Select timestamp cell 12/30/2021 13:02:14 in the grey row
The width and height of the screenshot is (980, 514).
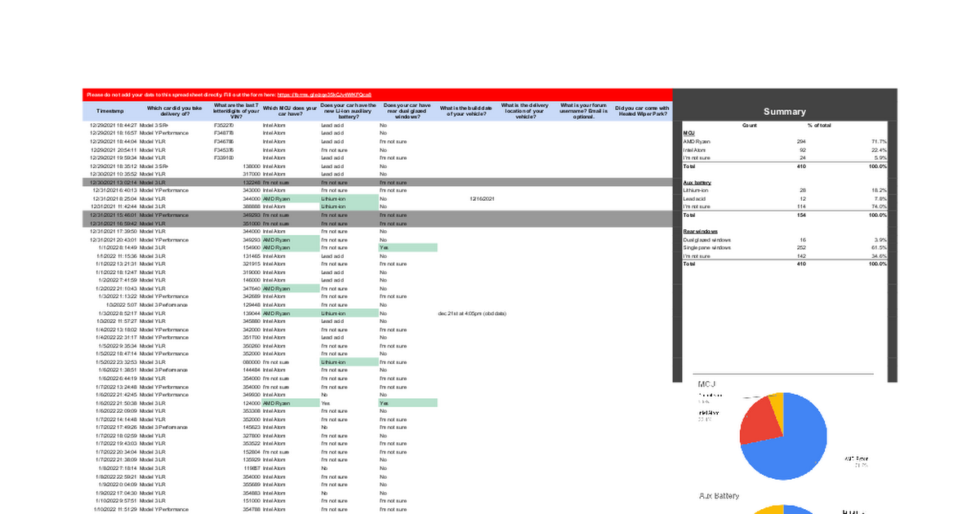coord(114,183)
